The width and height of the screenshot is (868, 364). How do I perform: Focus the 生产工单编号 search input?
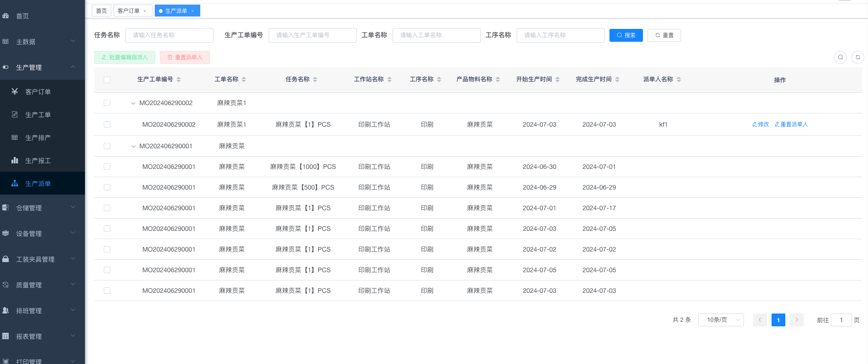click(313, 35)
